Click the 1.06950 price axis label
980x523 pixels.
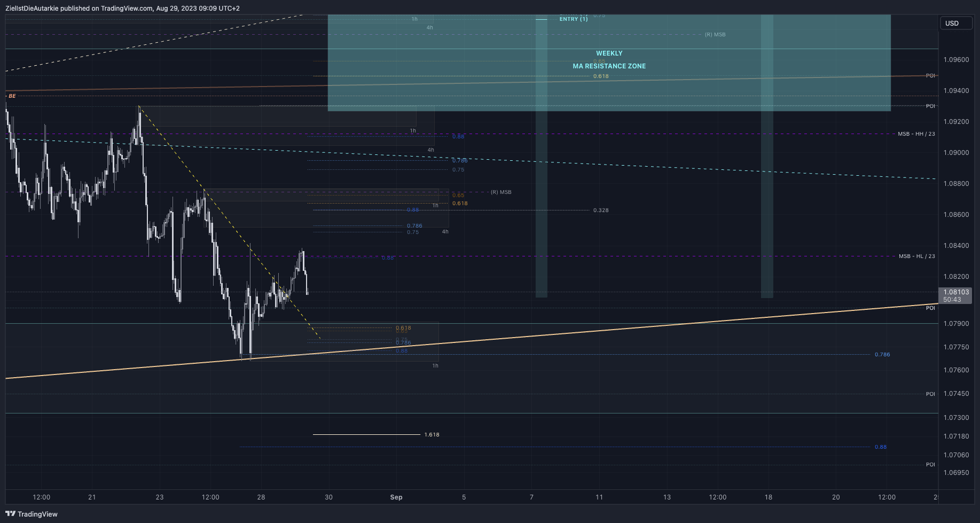(x=956, y=473)
